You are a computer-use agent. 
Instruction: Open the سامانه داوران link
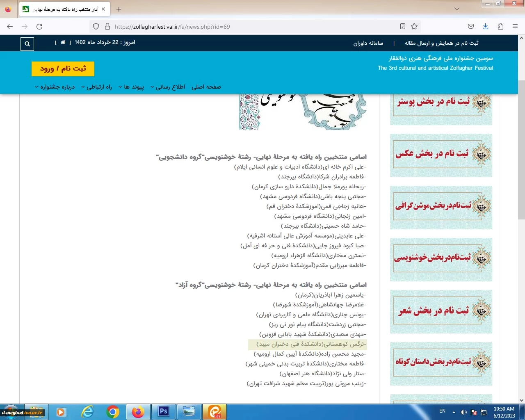pyautogui.click(x=368, y=43)
